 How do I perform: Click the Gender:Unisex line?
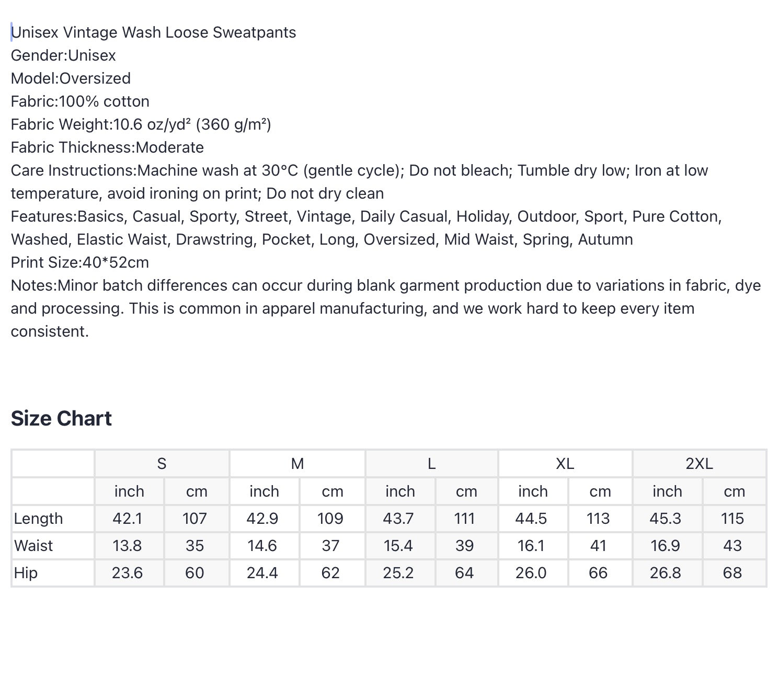click(x=63, y=55)
